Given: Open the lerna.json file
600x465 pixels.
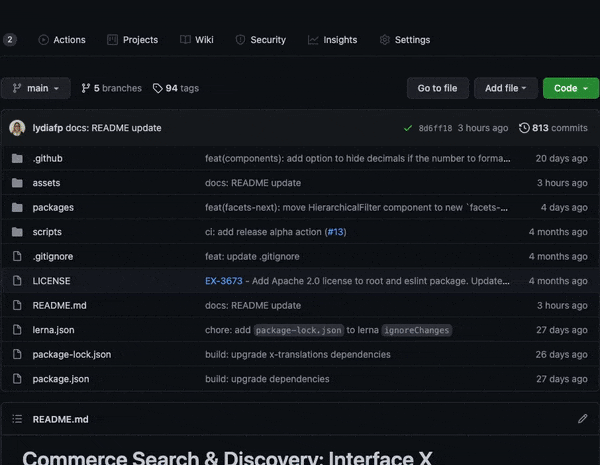Looking at the screenshot, I should [x=53, y=330].
